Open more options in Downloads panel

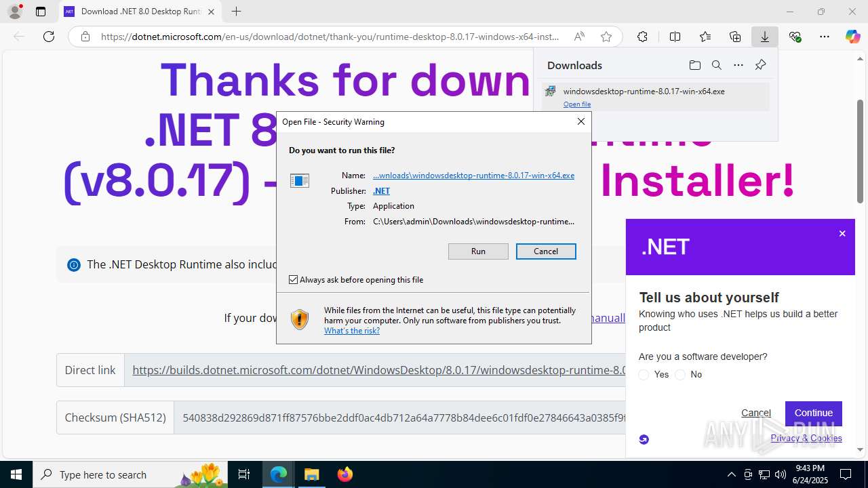tap(738, 65)
